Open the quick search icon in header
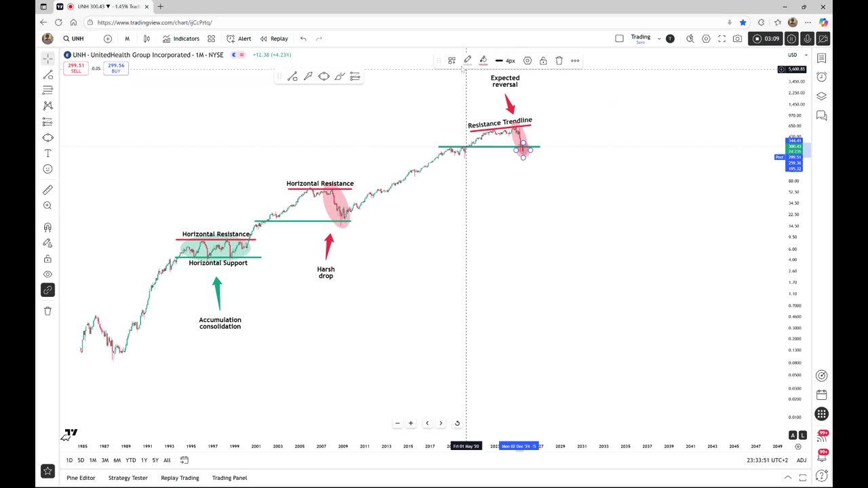Image resolution: width=868 pixels, height=488 pixels. [690, 39]
